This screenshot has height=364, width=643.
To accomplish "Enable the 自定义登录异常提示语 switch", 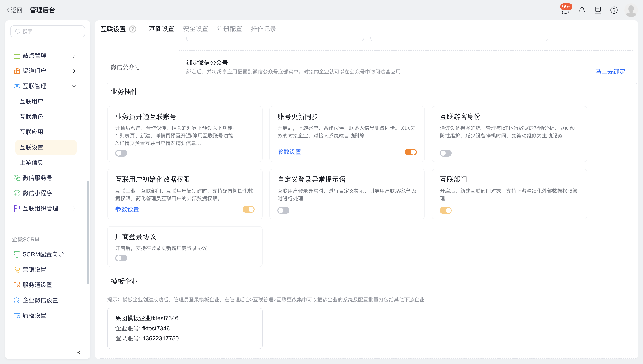I will pyautogui.click(x=283, y=210).
